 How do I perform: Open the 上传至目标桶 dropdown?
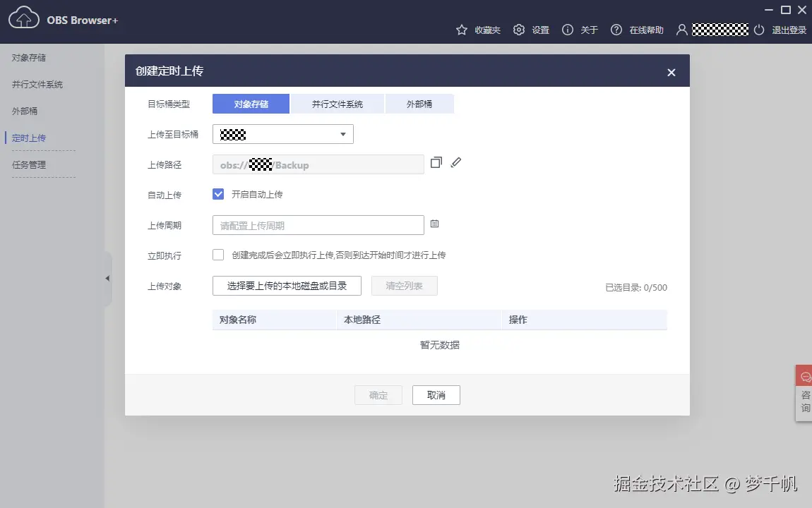click(282, 135)
